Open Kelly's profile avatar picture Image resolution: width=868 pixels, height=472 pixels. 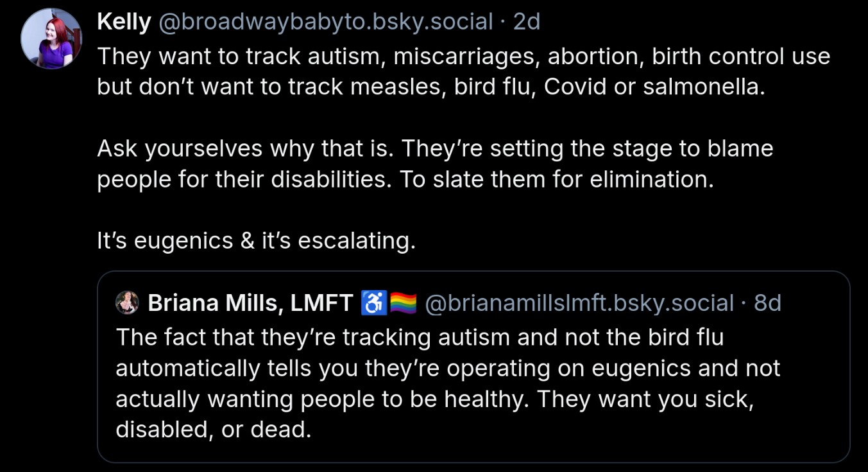51,39
